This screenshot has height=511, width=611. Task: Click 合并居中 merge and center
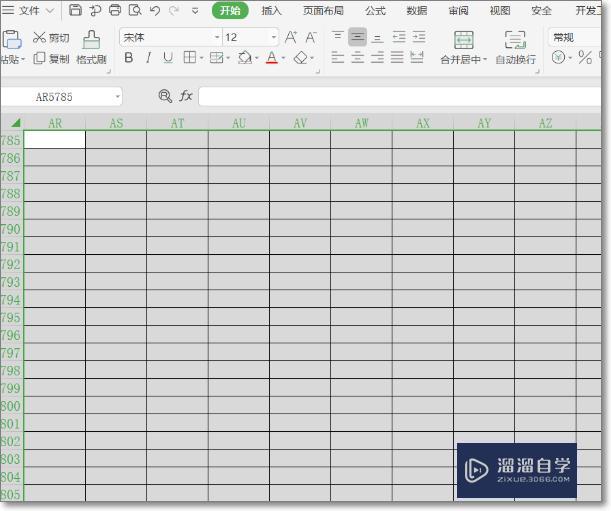pyautogui.click(x=464, y=48)
